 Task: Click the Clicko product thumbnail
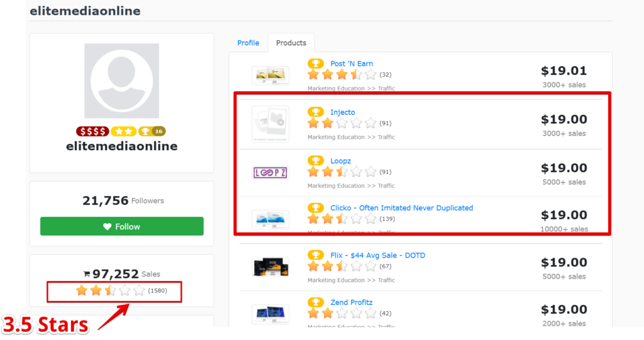point(270,219)
